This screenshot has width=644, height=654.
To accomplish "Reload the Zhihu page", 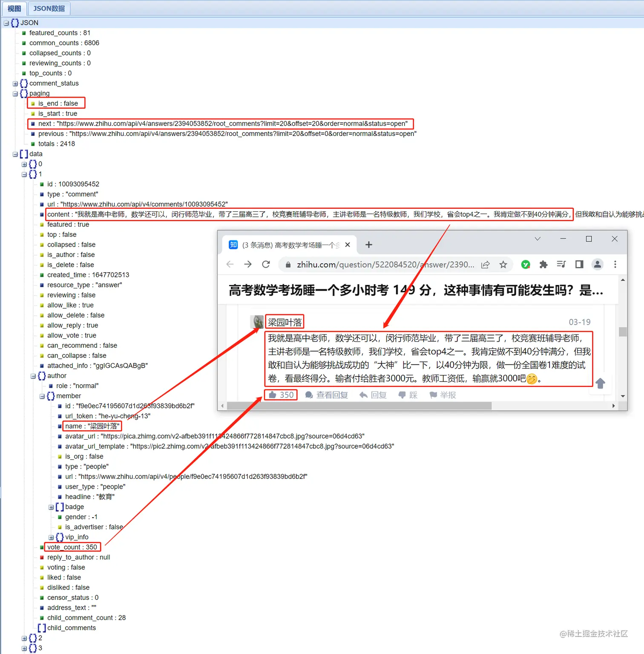I will [x=266, y=265].
